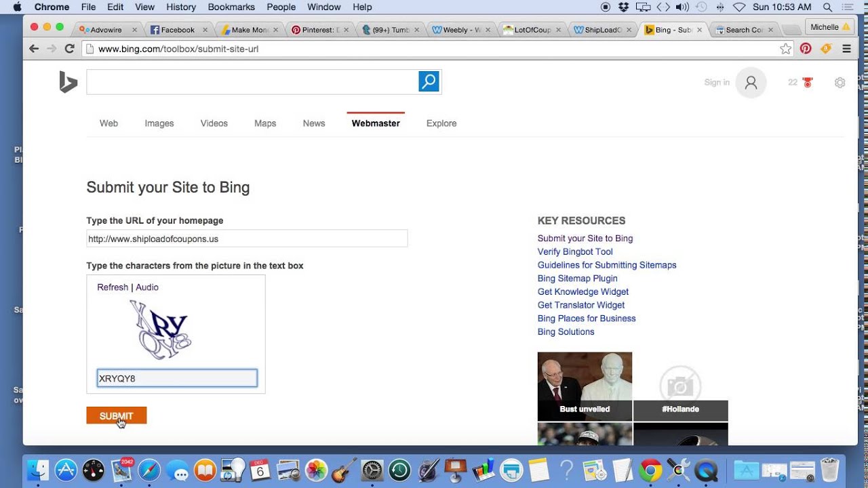Launch Google Chrome from dock
Screen dimensions: 868x488
click(650, 470)
